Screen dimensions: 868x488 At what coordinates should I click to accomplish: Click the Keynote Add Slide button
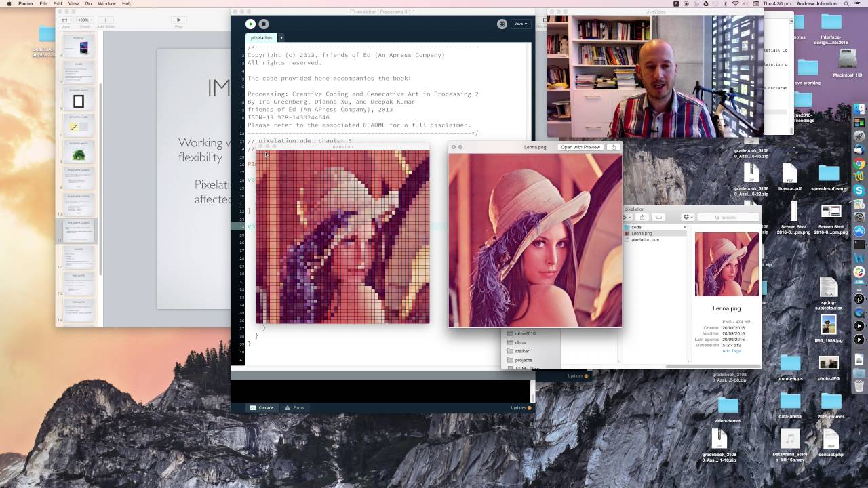(105, 21)
